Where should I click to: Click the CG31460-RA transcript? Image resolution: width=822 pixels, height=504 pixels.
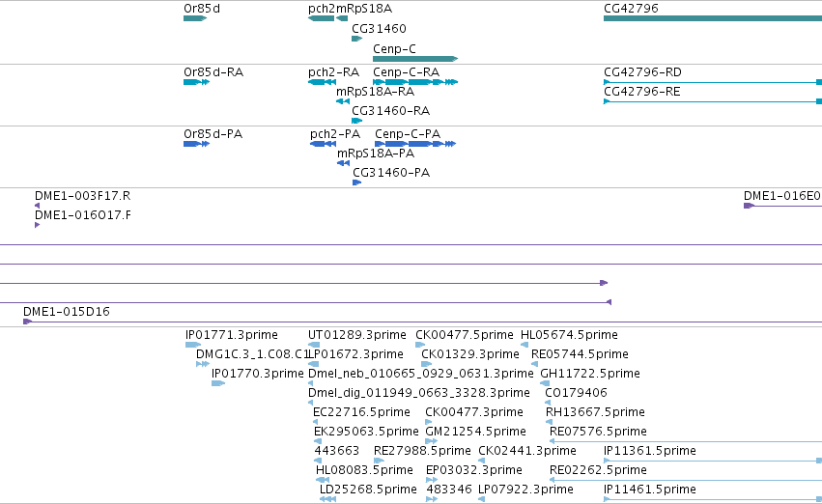coord(357,121)
